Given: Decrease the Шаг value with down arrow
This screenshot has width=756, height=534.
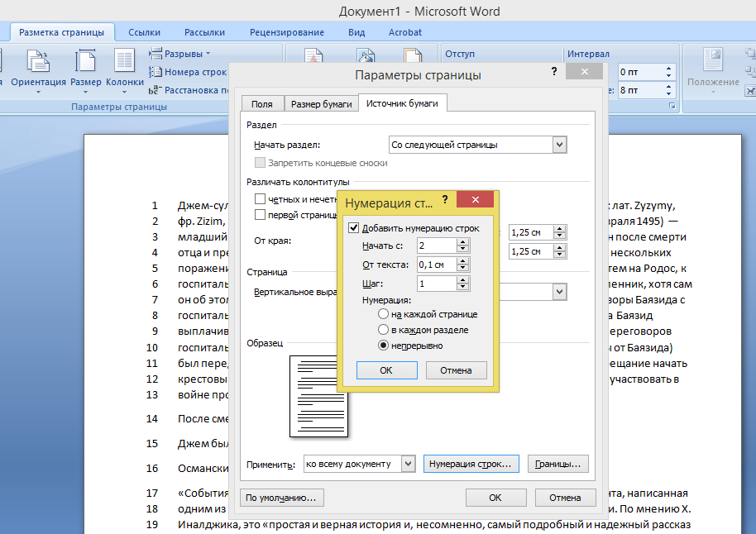Looking at the screenshot, I should click(x=463, y=287).
